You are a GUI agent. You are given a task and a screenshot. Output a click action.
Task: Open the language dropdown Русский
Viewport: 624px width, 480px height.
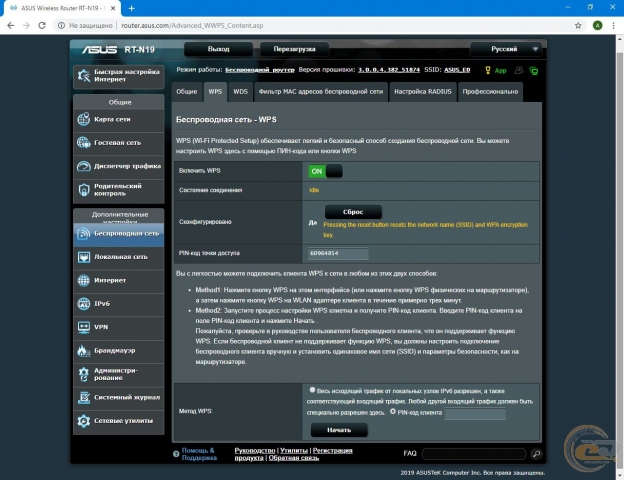(505, 49)
